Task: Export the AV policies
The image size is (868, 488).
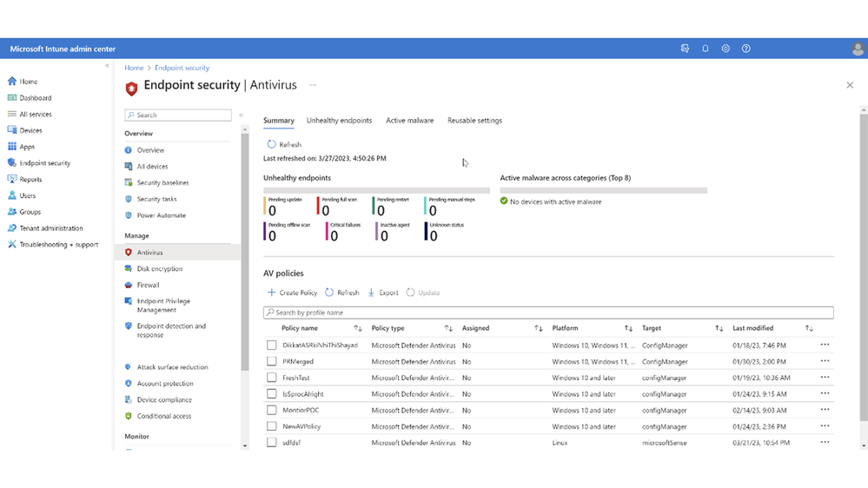Action: (x=383, y=293)
